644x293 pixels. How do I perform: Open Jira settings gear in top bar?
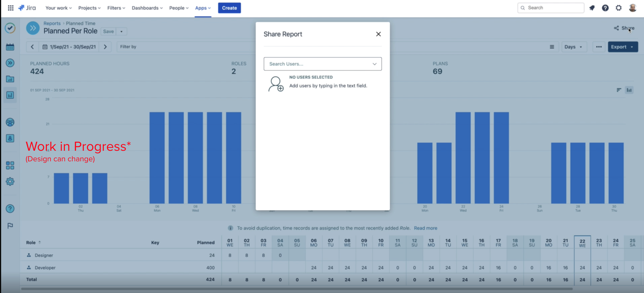pos(619,8)
